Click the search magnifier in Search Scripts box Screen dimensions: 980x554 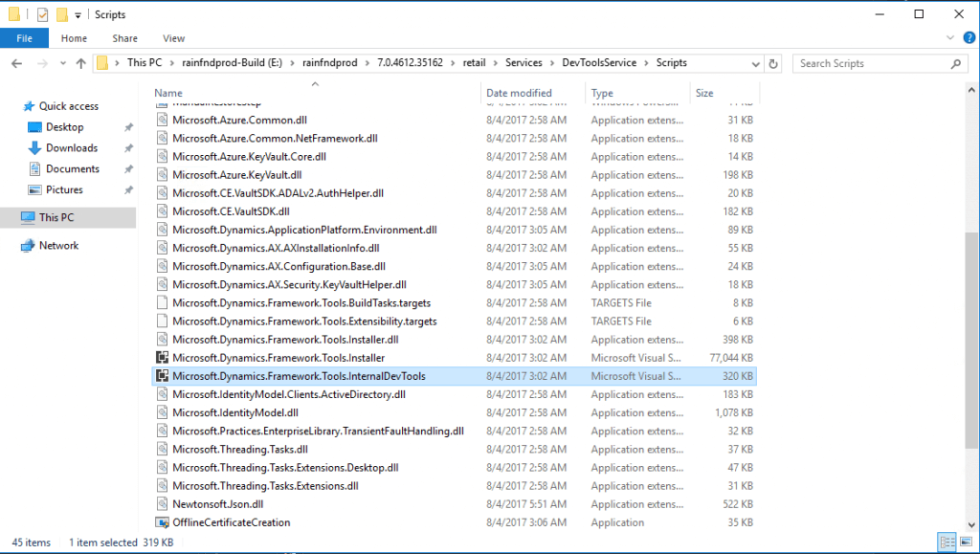pos(955,62)
